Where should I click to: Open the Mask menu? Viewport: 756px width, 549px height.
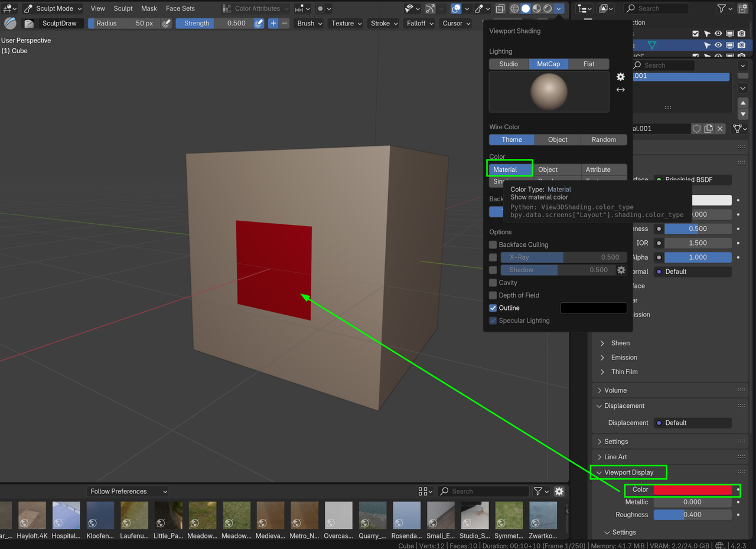click(x=149, y=9)
